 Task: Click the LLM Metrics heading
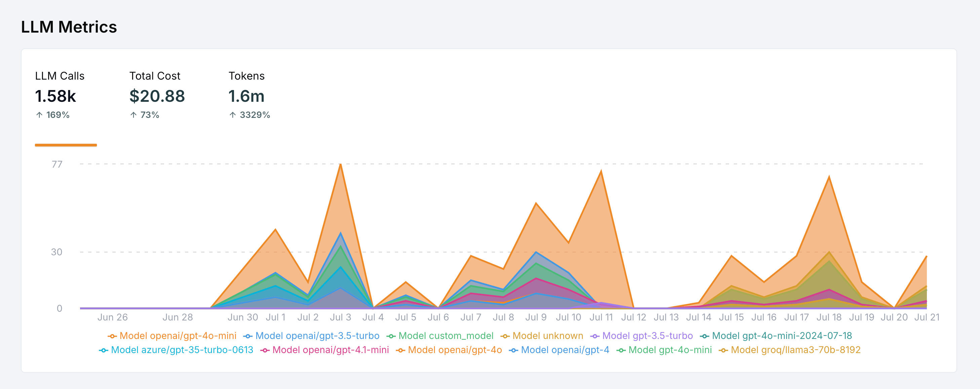coord(69,27)
